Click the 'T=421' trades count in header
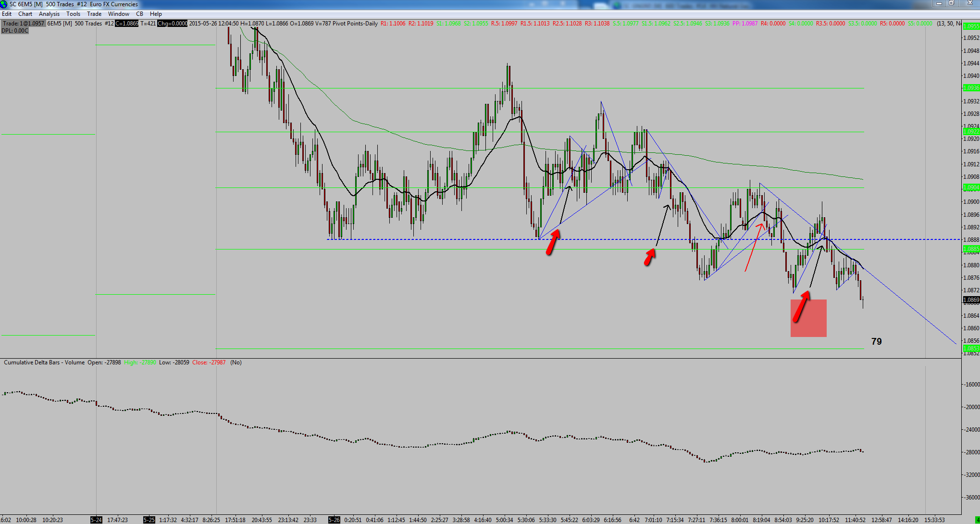The height and width of the screenshot is (524, 980). click(148, 24)
